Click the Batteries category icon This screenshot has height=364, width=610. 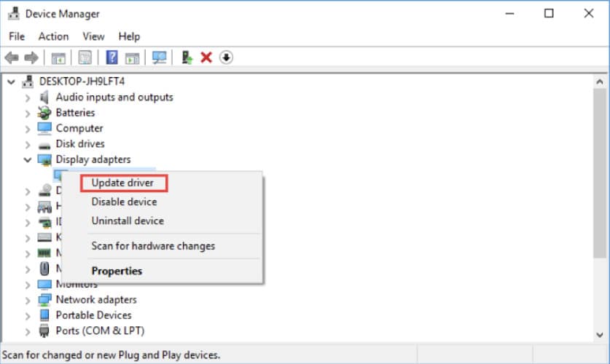pyautogui.click(x=44, y=113)
